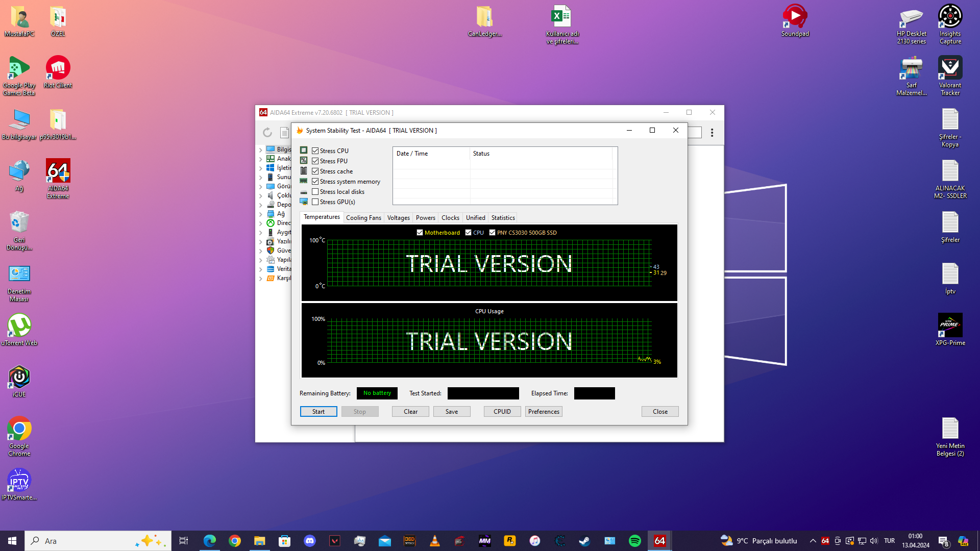
Task: Switch to the Unified tab
Action: pos(475,218)
